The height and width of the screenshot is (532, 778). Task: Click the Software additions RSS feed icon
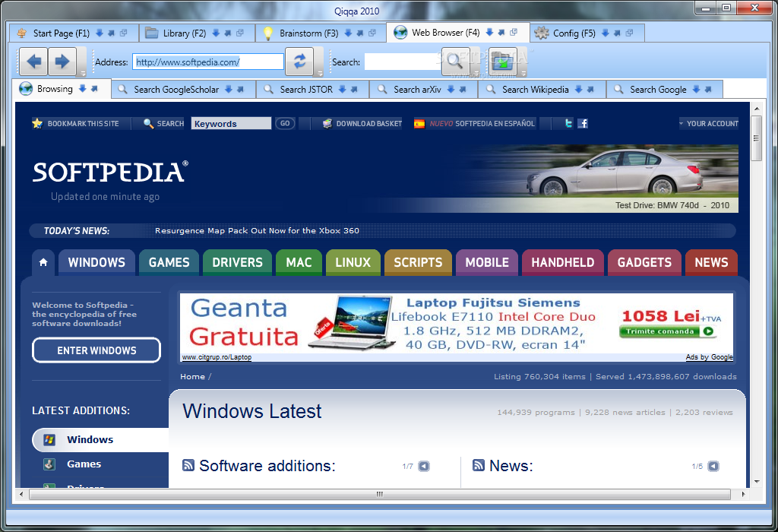(188, 465)
